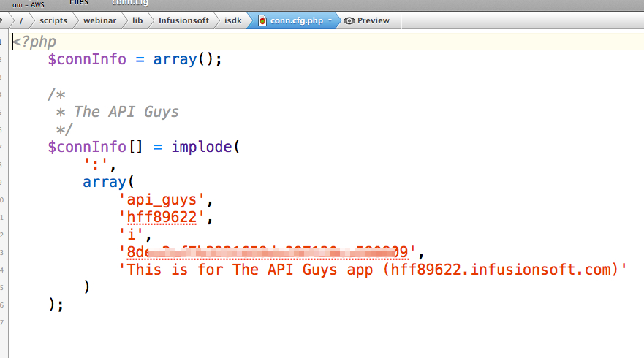Select the lib breadcrumb segment
644x358 pixels.
click(137, 20)
